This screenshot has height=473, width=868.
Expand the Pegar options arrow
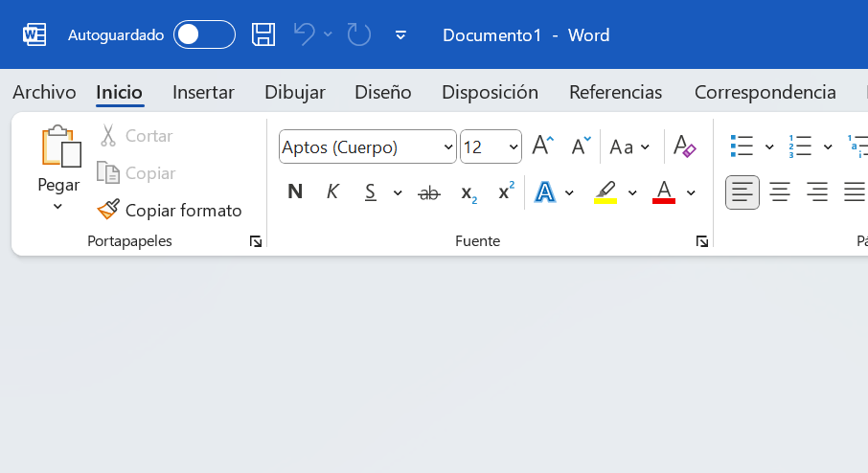pyautogui.click(x=57, y=206)
